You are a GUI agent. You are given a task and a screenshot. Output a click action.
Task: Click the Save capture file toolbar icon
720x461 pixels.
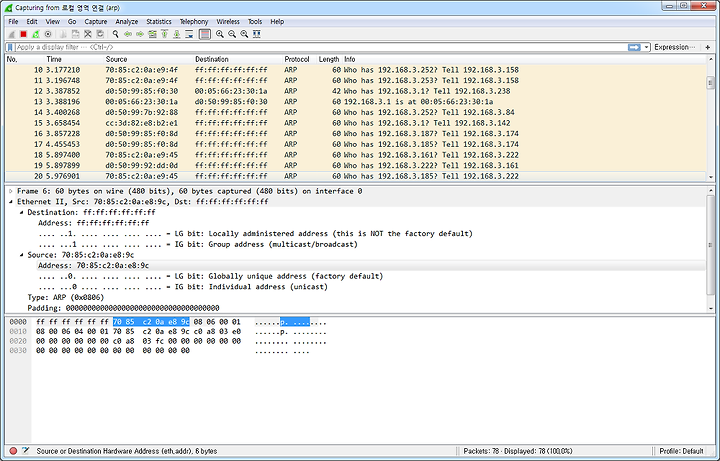[x=75, y=34]
